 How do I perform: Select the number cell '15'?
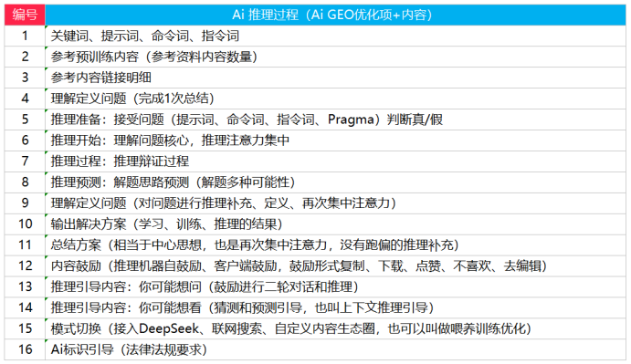[25, 328]
